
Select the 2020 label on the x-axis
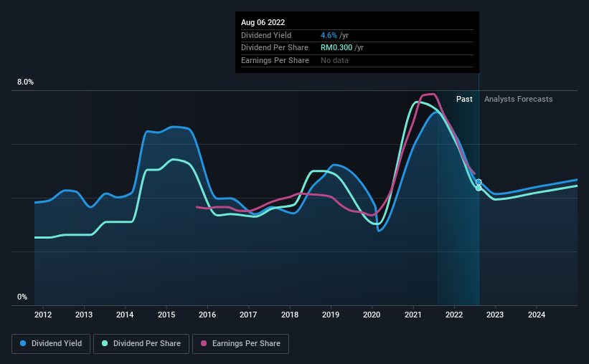coord(372,315)
